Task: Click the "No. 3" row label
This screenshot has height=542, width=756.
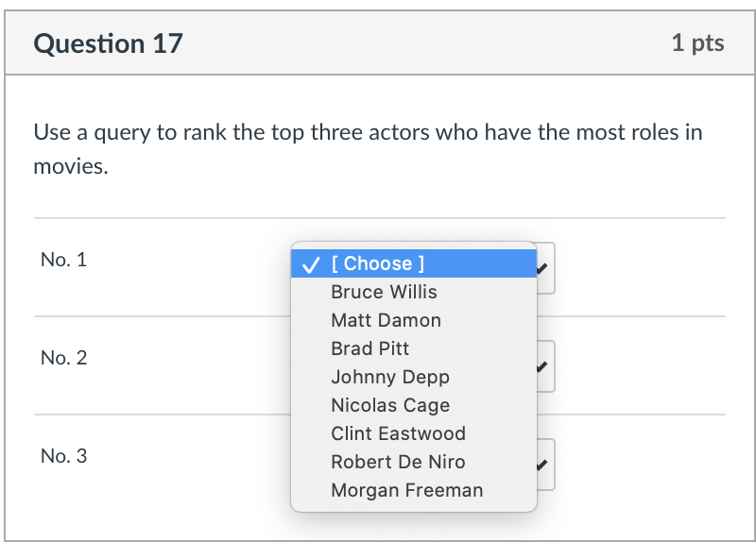Action: point(64,456)
